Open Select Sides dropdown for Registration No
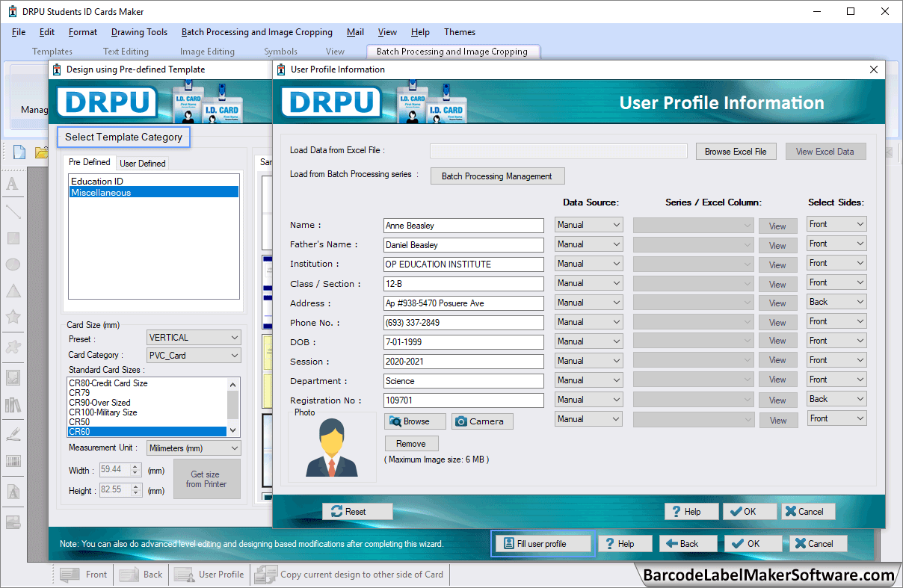 click(836, 399)
